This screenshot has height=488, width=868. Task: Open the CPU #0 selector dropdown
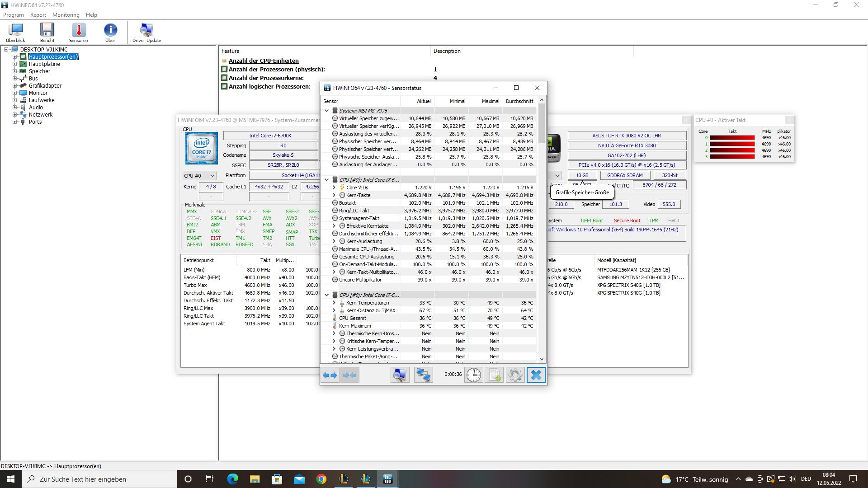pos(199,176)
